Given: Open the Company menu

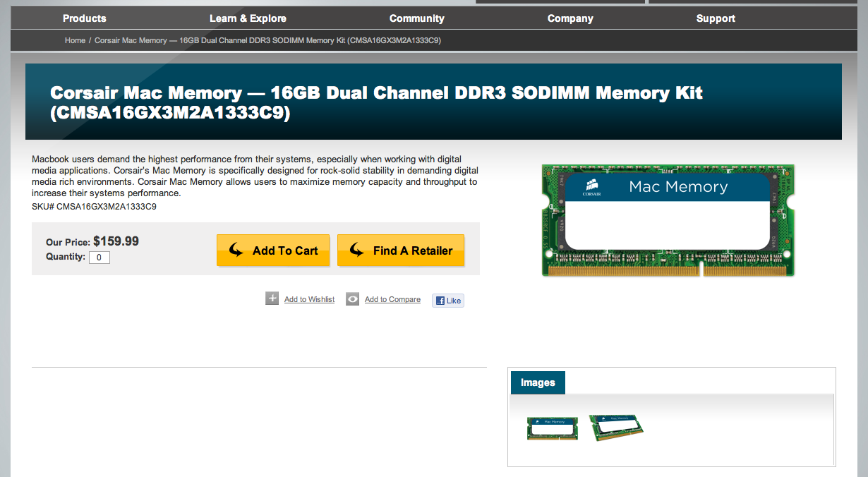Looking at the screenshot, I should [570, 18].
